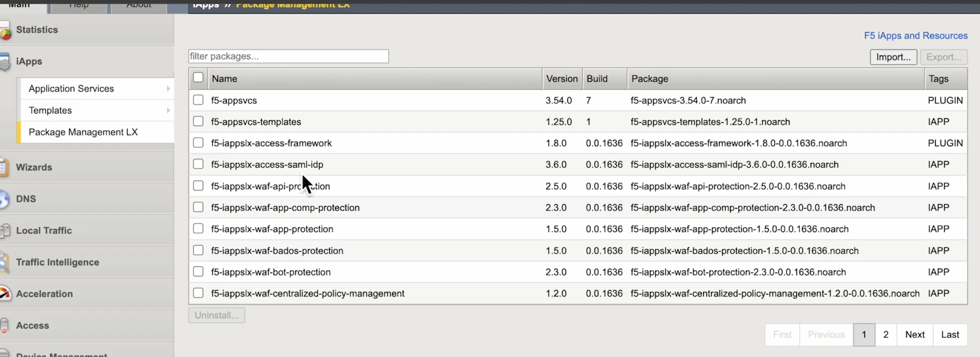Click f5-iappslx-waf-bot-protection name
Viewport: 980px width, 357px height.
coord(271,272)
